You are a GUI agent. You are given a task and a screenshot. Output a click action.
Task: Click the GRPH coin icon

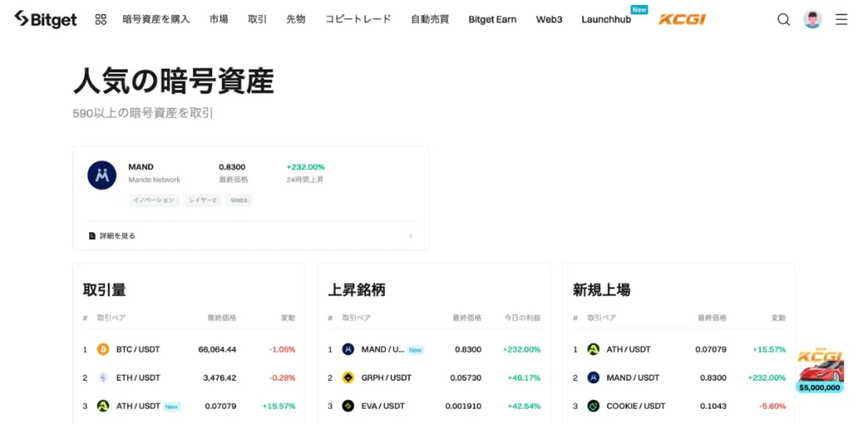point(348,377)
